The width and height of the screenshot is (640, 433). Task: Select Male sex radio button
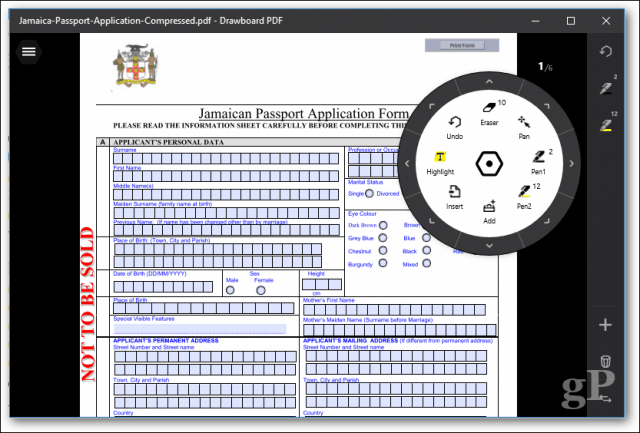tap(230, 290)
